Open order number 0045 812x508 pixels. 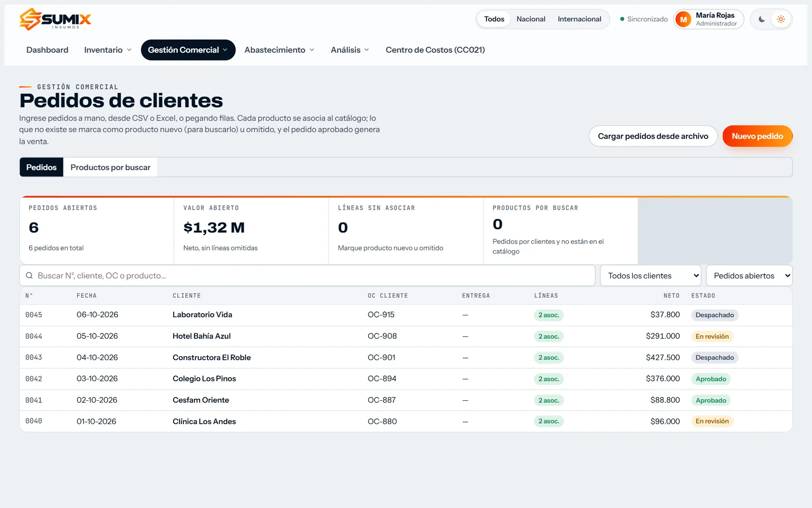tap(33, 315)
